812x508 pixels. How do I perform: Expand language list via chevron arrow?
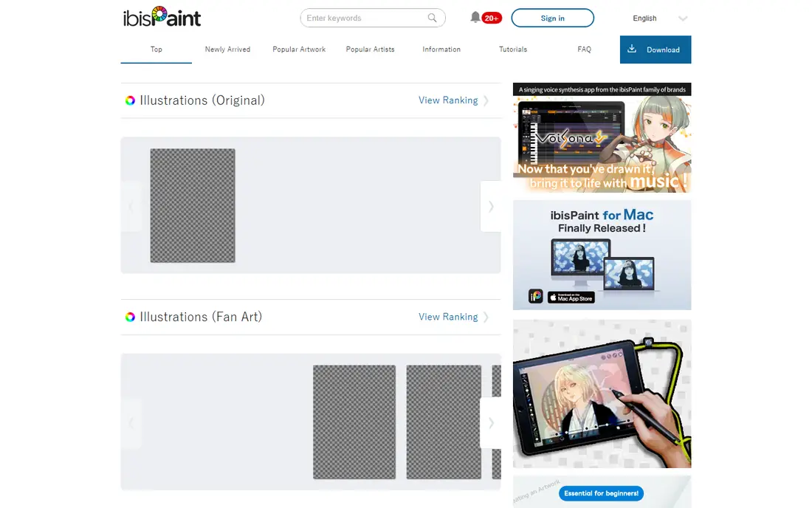click(683, 18)
